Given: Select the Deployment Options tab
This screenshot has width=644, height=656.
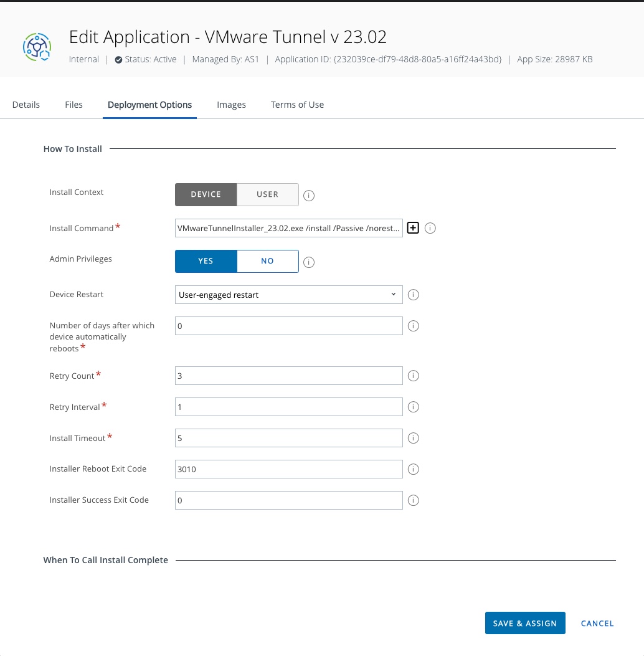Looking at the screenshot, I should coord(149,105).
